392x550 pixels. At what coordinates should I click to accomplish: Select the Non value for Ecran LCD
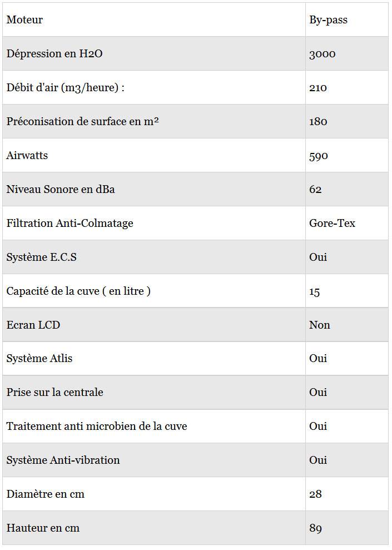[x=319, y=325]
